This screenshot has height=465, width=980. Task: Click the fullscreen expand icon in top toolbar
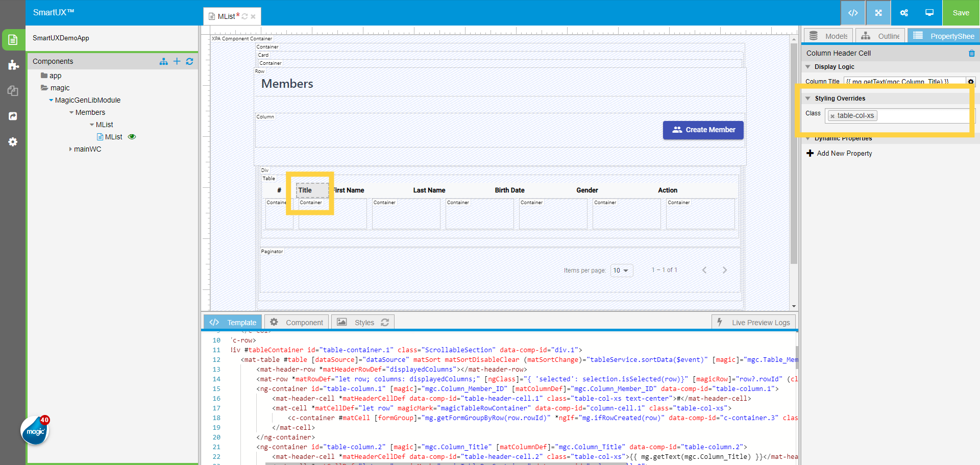[x=878, y=13]
